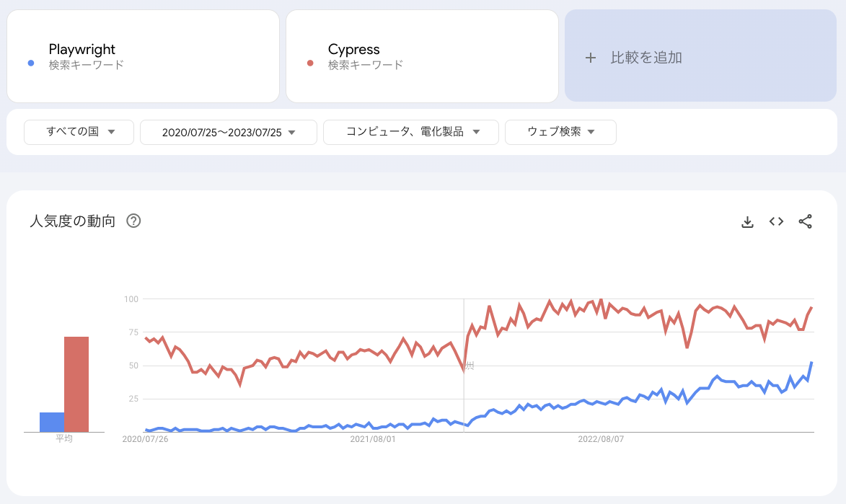The width and height of the screenshot is (846, 504).
Task: Open the すべての国 region dropdown
Action: tap(79, 132)
